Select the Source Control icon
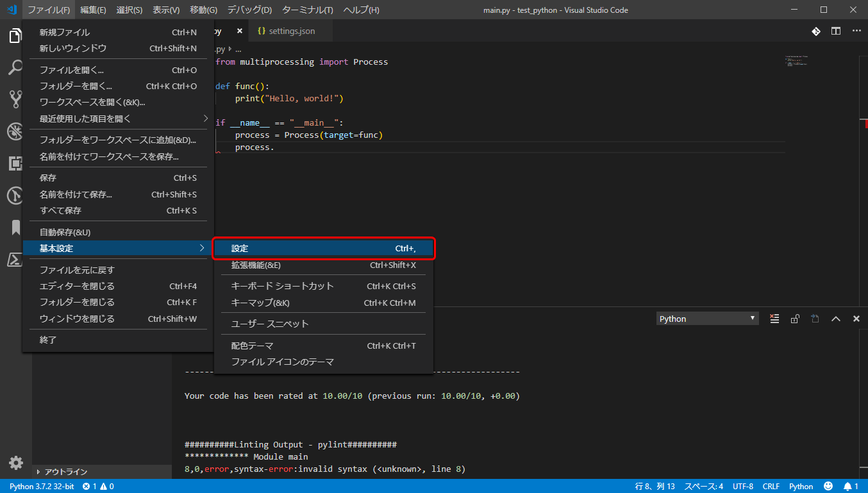This screenshot has width=868, height=493. click(x=14, y=99)
